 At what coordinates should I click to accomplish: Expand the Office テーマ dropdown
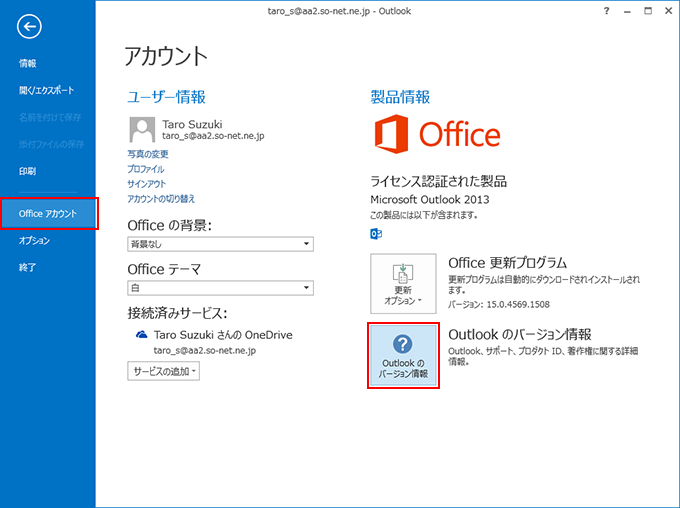pos(220,288)
